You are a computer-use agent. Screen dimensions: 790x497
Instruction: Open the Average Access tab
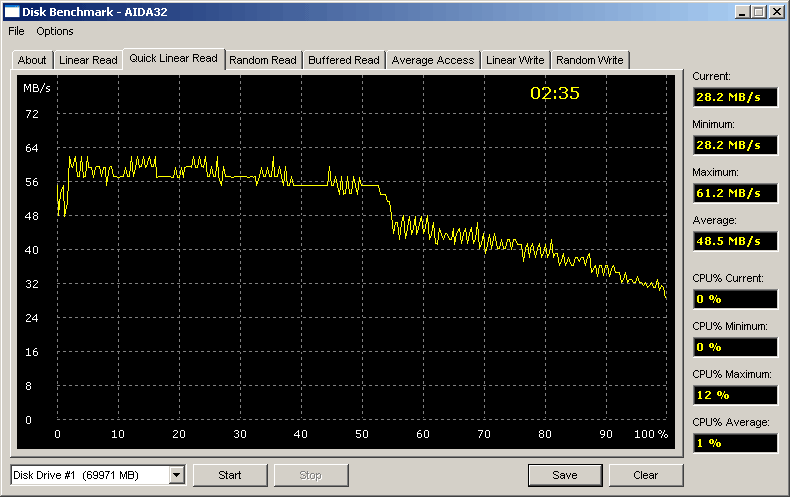point(433,60)
